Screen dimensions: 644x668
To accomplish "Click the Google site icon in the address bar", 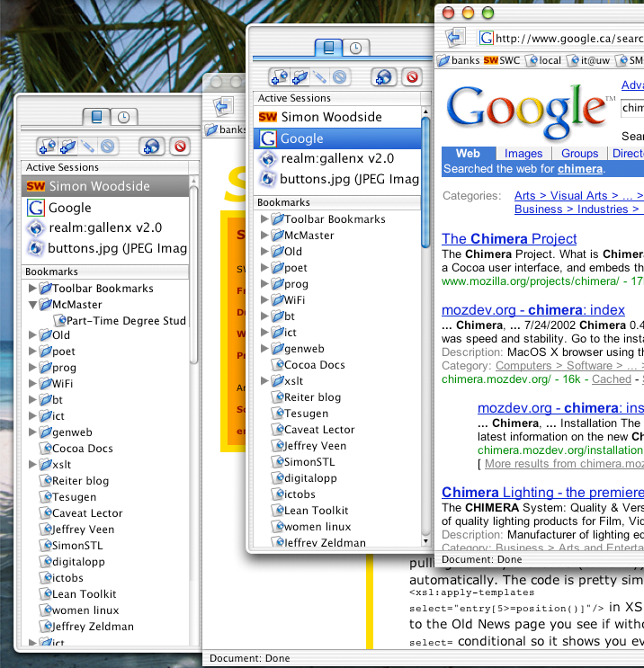I will (486, 38).
